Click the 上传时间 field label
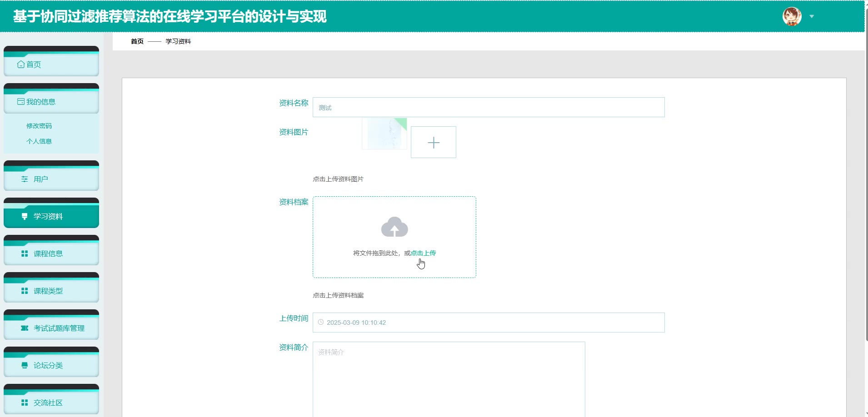Screen dimensions: 868x417 coord(294,318)
